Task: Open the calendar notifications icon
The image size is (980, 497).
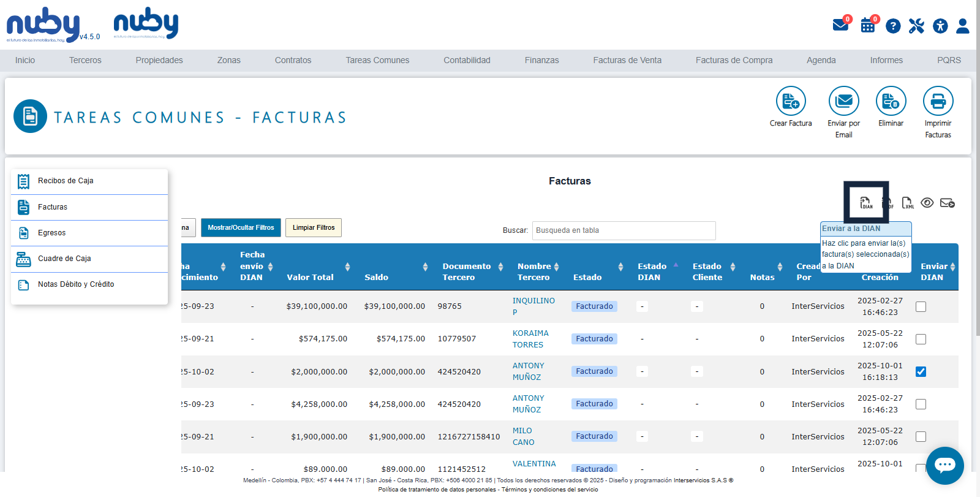Action: pyautogui.click(x=868, y=26)
